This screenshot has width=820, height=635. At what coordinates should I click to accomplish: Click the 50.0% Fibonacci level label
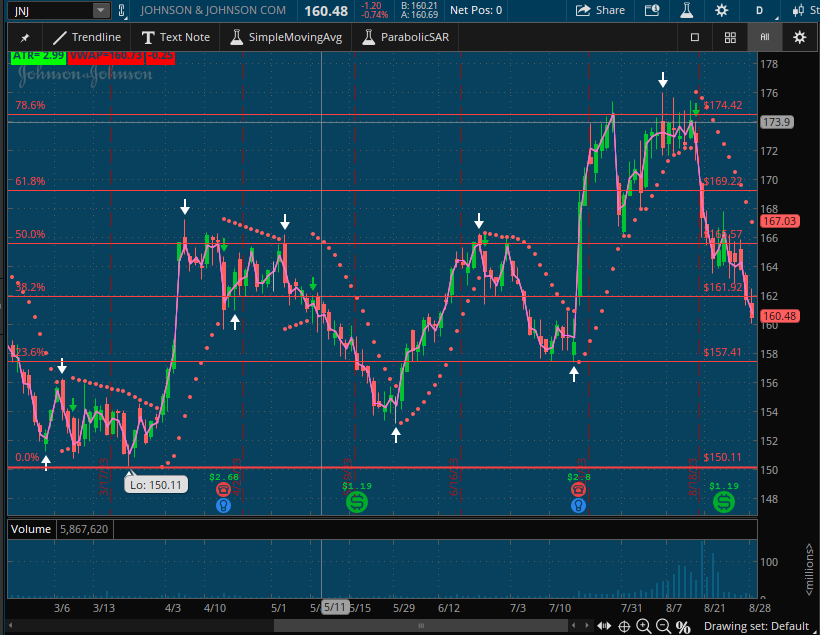[30, 234]
